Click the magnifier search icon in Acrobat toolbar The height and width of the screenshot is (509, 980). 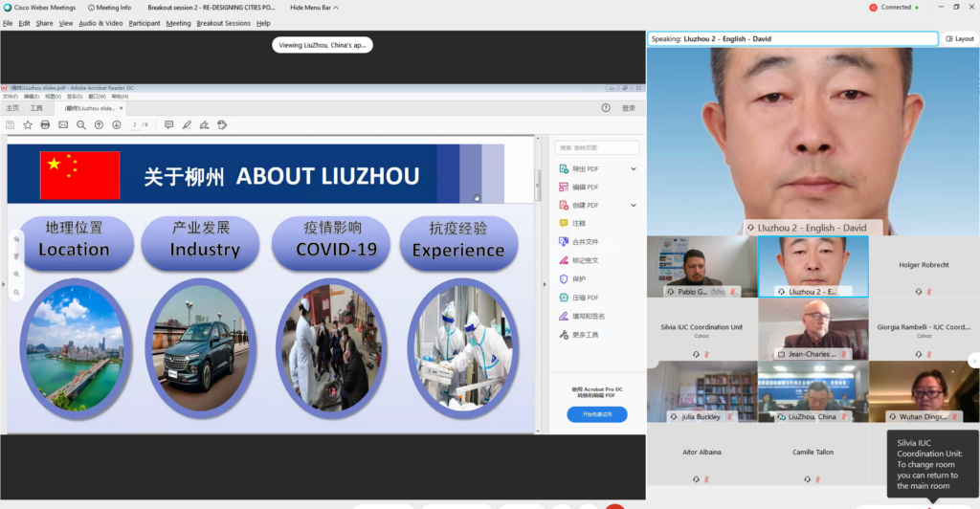(81, 124)
